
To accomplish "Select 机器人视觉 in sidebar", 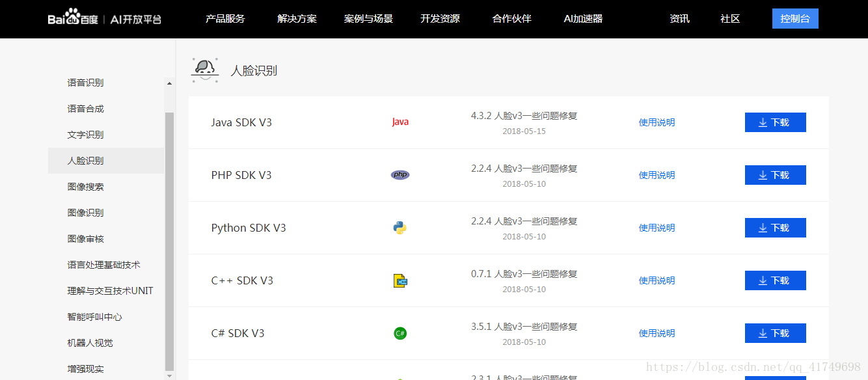I will [x=90, y=343].
